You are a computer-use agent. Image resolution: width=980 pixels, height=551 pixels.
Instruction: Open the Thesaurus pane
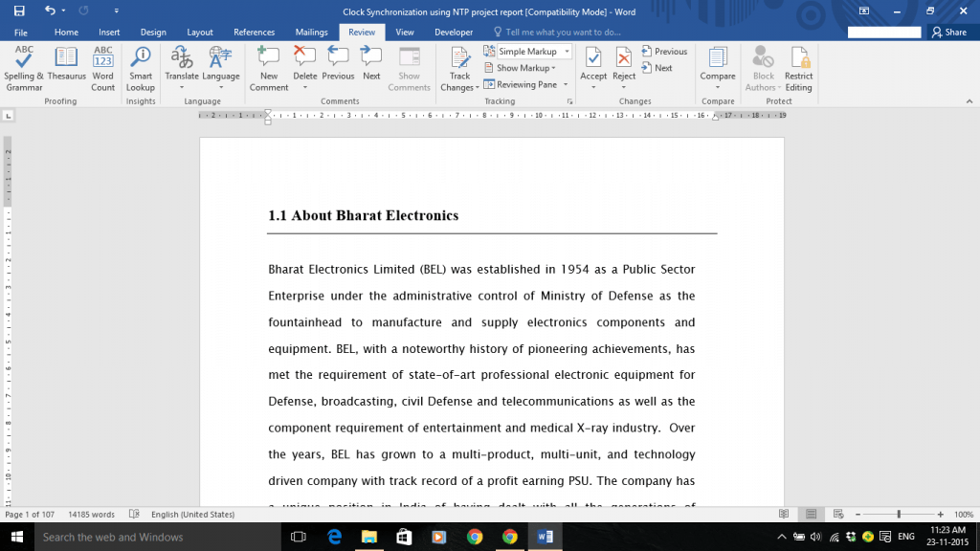click(x=66, y=67)
